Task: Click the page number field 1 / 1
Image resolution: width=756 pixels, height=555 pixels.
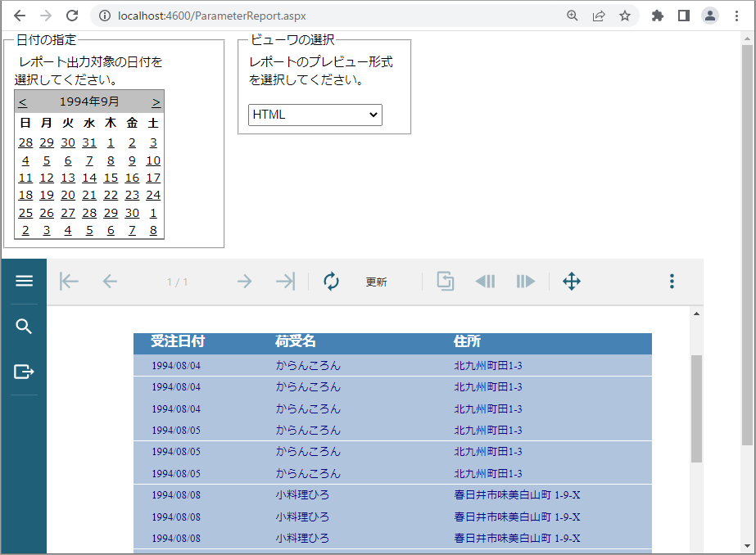Action: coord(178,282)
